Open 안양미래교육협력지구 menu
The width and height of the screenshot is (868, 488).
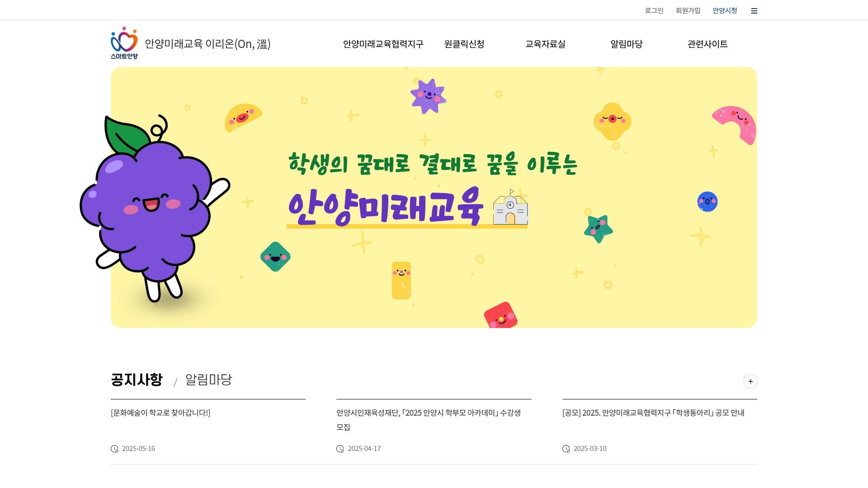[x=383, y=44]
